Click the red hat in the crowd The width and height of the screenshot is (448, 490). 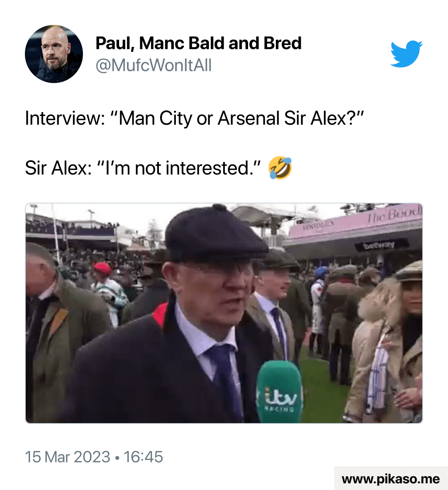click(x=102, y=268)
